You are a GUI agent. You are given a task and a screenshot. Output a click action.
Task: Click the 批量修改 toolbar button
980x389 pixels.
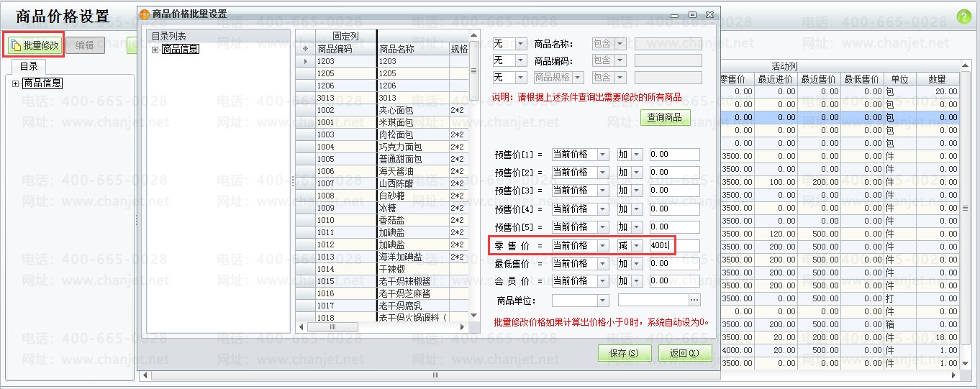point(35,45)
